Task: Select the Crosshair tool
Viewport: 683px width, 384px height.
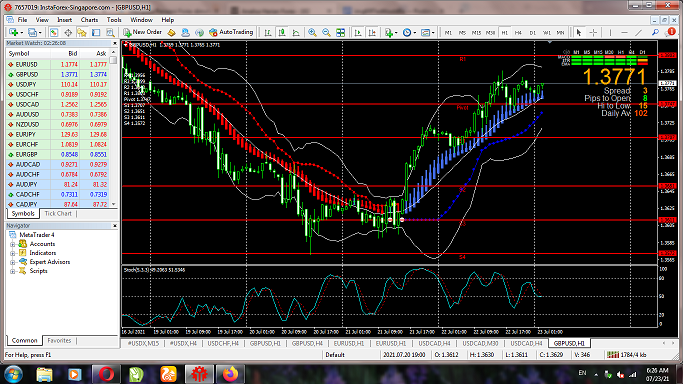Action: [x=593, y=32]
